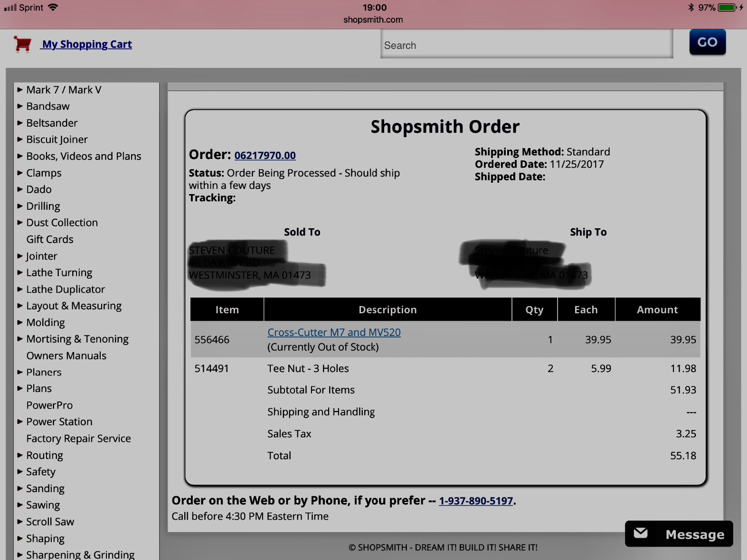This screenshot has height=560, width=747.
Task: Expand Books, Videos and Plans arrow
Action: 20,156
